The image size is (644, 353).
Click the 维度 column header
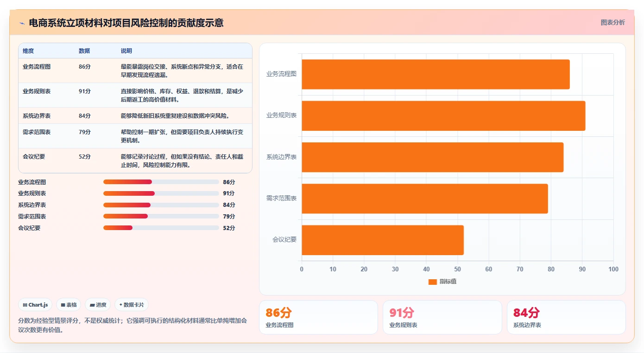point(28,51)
